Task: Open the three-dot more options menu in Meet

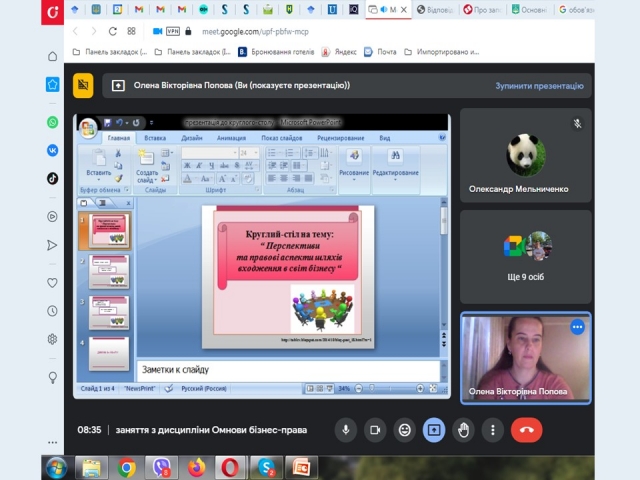Action: click(491, 429)
